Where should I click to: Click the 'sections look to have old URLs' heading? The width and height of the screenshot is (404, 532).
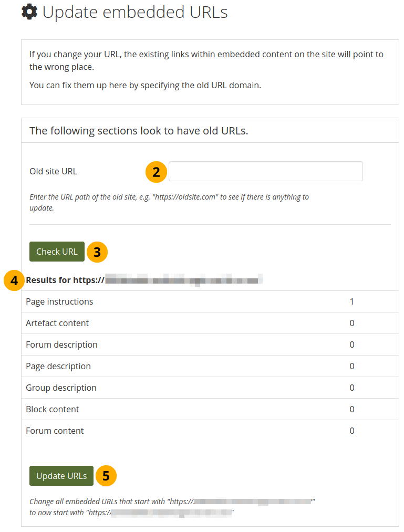tap(139, 131)
